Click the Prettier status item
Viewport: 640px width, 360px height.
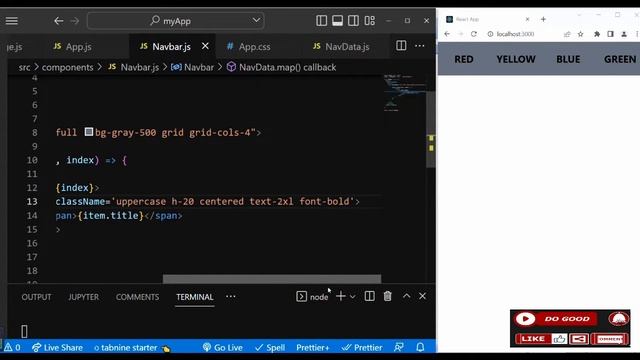pyautogui.click(x=362, y=347)
